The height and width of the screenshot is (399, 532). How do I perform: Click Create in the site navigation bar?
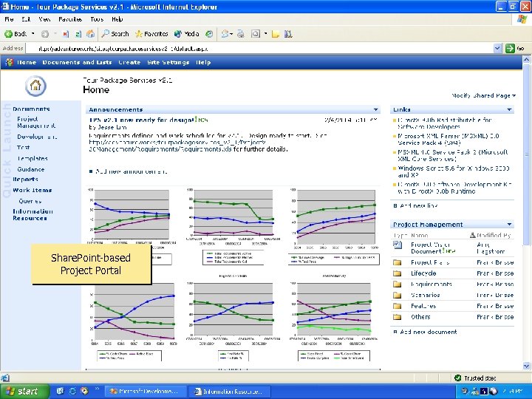click(129, 62)
